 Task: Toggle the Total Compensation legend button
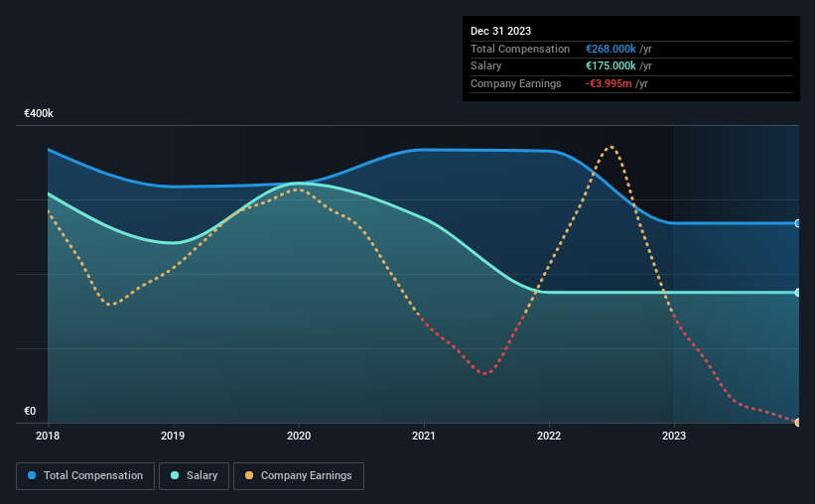click(x=85, y=476)
